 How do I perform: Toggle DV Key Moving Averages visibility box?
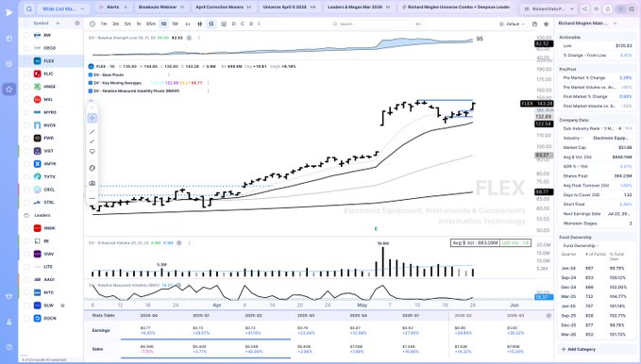[x=91, y=83]
